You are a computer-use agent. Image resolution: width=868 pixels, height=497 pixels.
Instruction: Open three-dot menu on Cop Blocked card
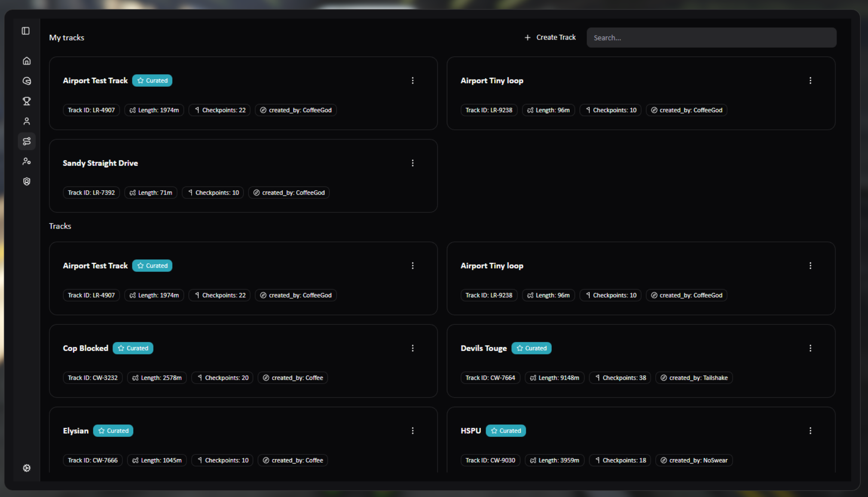(413, 348)
